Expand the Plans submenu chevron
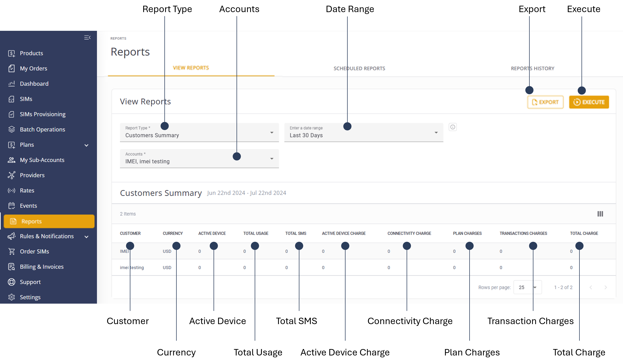This screenshot has width=623, height=364. pos(86,145)
